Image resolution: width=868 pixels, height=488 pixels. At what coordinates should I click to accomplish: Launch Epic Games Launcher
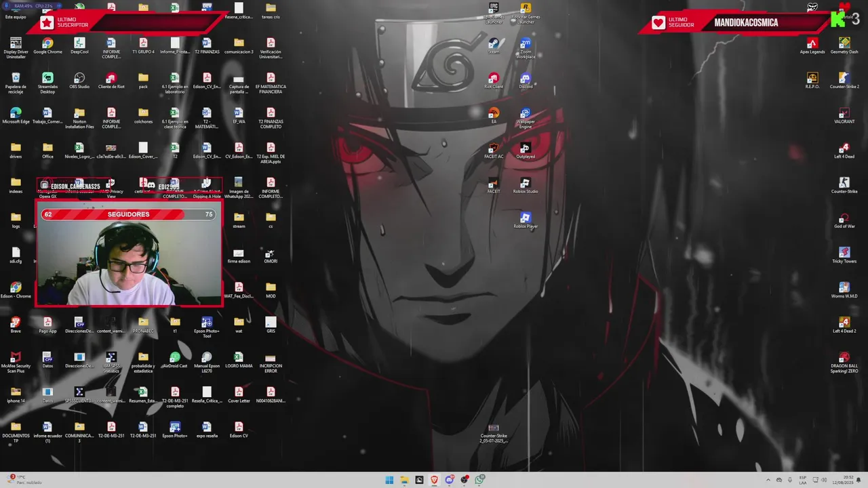tap(494, 13)
